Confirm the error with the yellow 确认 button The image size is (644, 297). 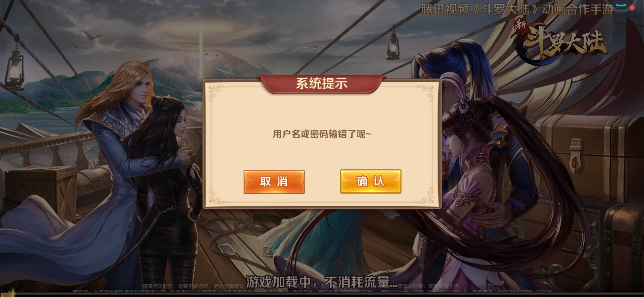click(x=371, y=182)
